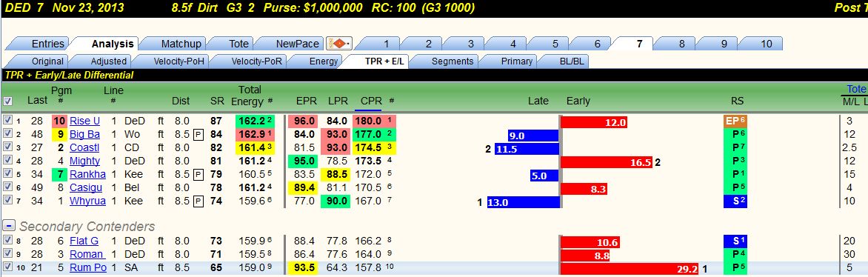Click the blue S2 run style badge
This screenshot has height=277, width=868.
735,201
